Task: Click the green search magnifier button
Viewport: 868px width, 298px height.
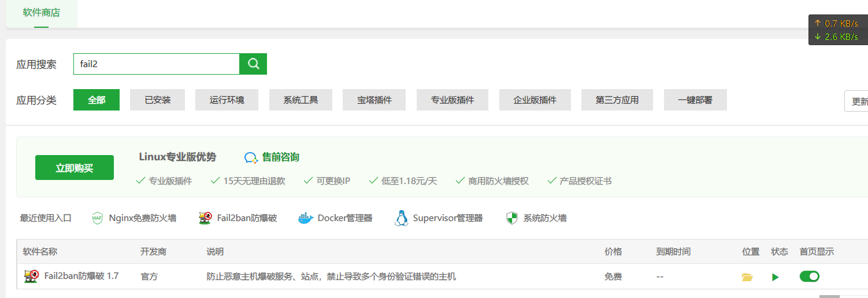Action: click(x=253, y=64)
